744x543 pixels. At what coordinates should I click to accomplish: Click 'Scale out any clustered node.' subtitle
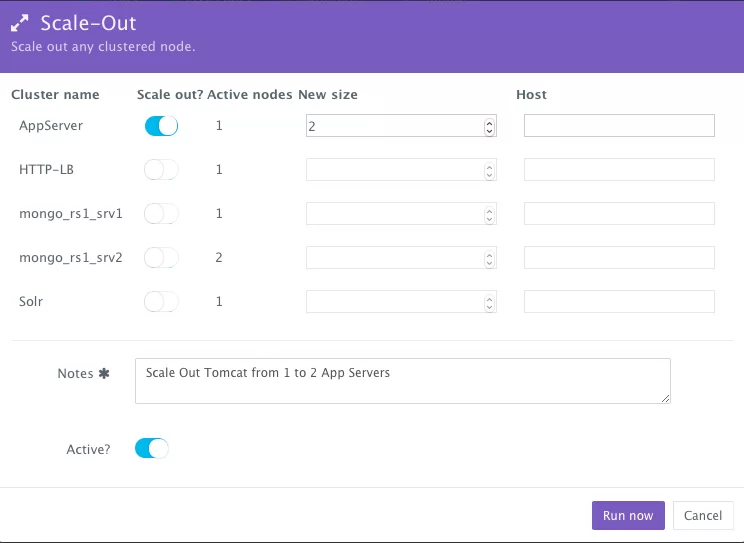[x=103, y=47]
